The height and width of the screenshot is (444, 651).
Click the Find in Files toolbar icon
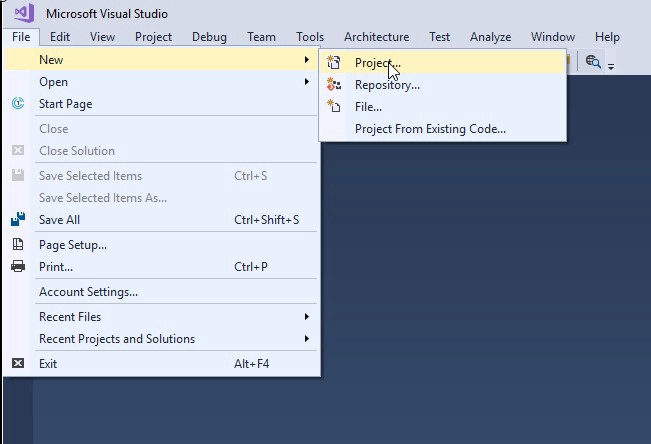point(593,62)
